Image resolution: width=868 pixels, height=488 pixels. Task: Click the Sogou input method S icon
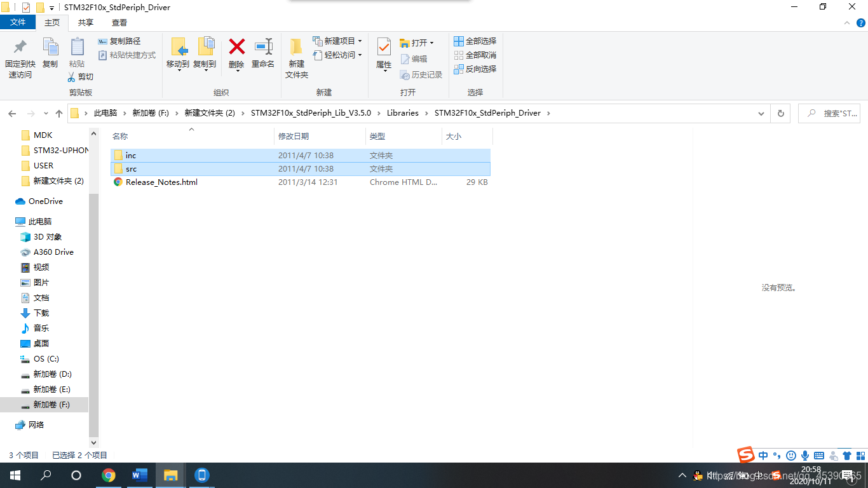click(746, 455)
